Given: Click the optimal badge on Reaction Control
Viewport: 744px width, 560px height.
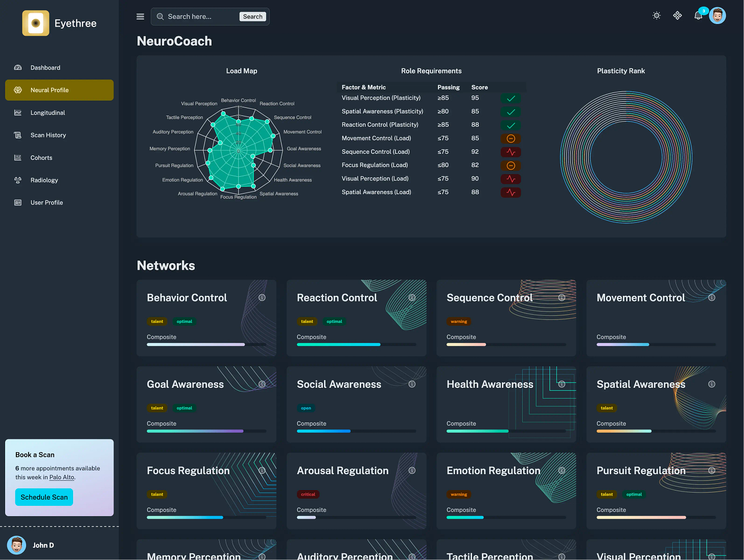Looking at the screenshot, I should pyautogui.click(x=334, y=321).
